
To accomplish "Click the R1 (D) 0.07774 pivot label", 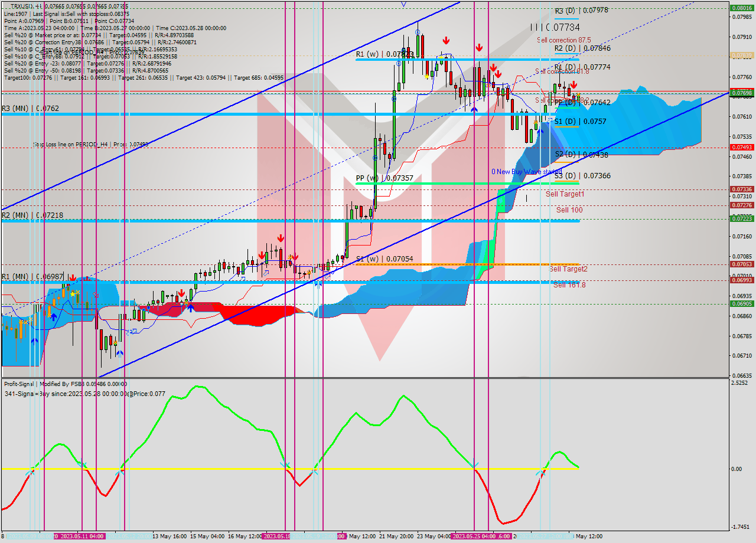I will 582,67.
